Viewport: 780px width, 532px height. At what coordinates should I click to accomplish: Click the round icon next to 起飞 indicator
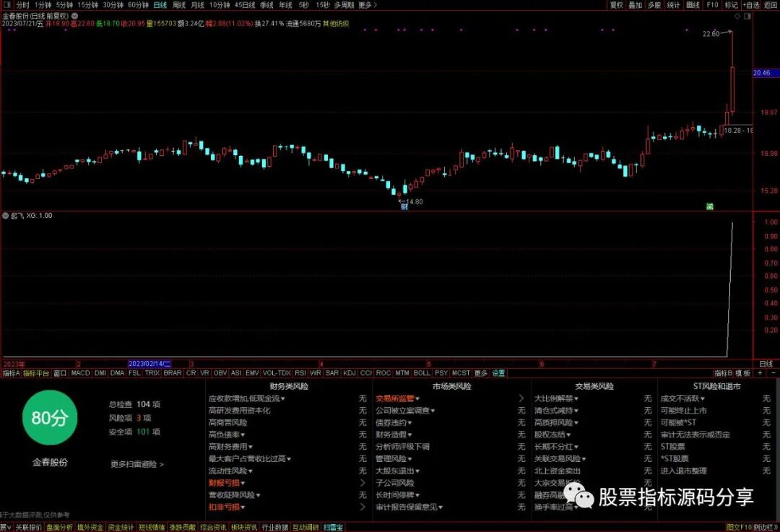coord(6,216)
